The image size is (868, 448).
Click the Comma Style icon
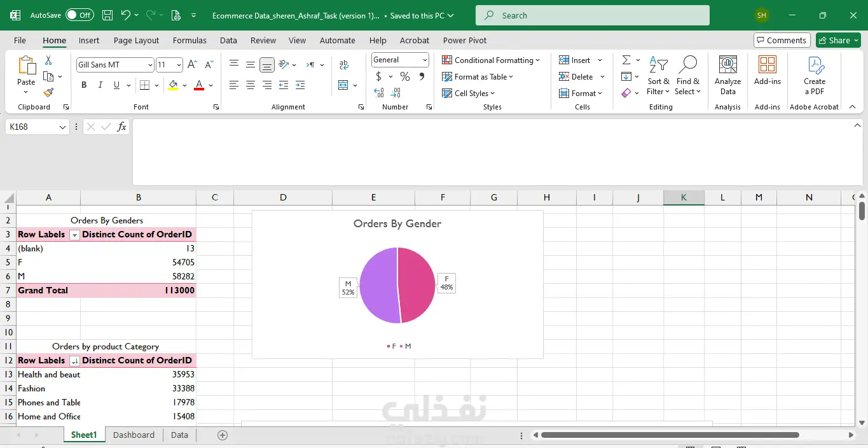[x=422, y=76]
